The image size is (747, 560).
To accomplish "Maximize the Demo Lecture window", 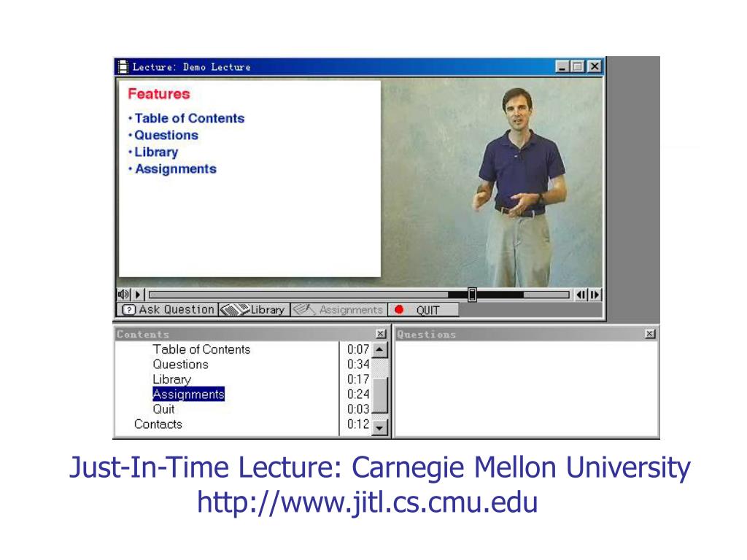I will [x=578, y=66].
